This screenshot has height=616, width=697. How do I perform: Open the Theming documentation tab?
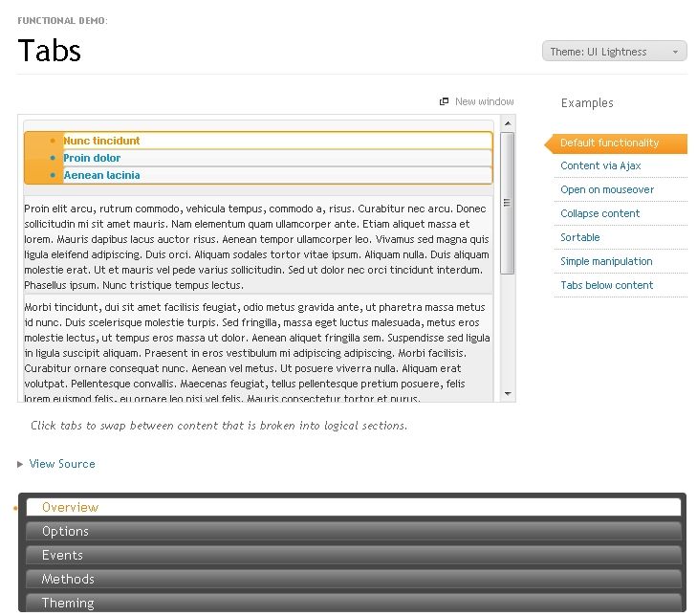pyautogui.click(x=68, y=603)
